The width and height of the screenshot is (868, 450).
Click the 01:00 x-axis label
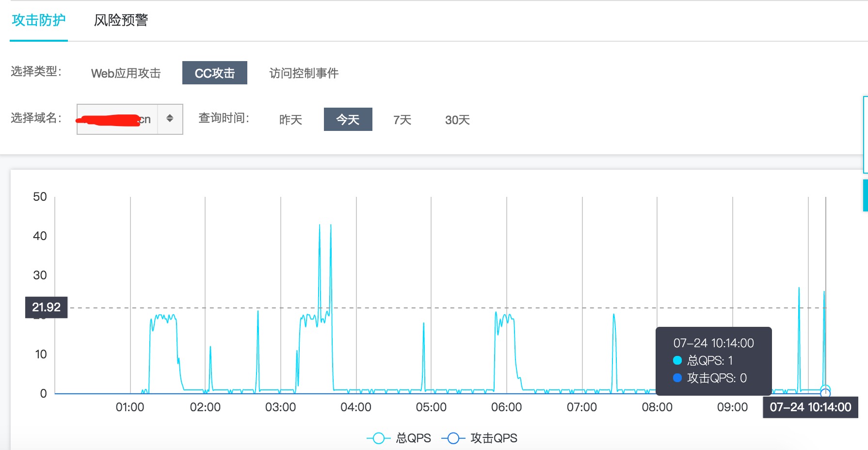(x=130, y=407)
